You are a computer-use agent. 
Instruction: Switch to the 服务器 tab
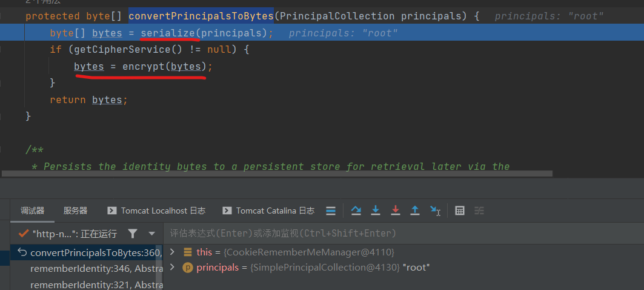(75, 211)
